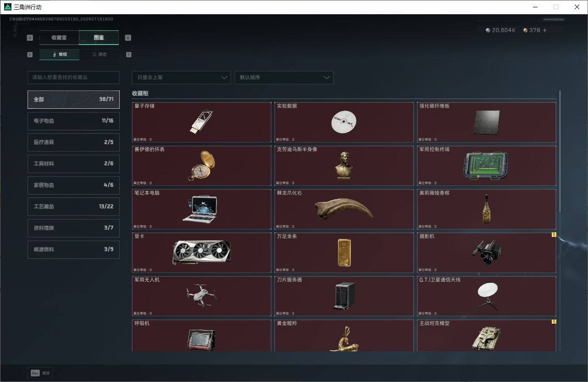The width and height of the screenshot is (588, 382).
Task: Click the yellow alert badge on 主战坦克模型
Action: [554, 322]
